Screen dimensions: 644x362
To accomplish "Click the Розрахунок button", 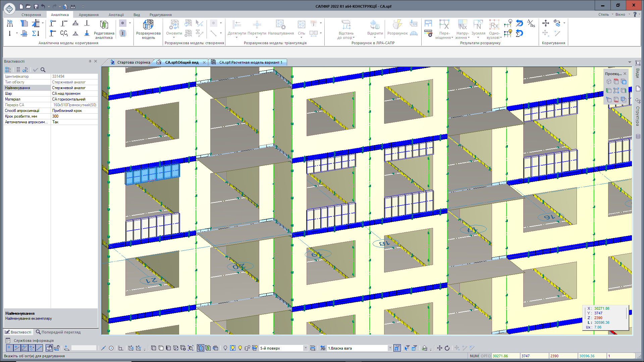I will click(x=397, y=27).
